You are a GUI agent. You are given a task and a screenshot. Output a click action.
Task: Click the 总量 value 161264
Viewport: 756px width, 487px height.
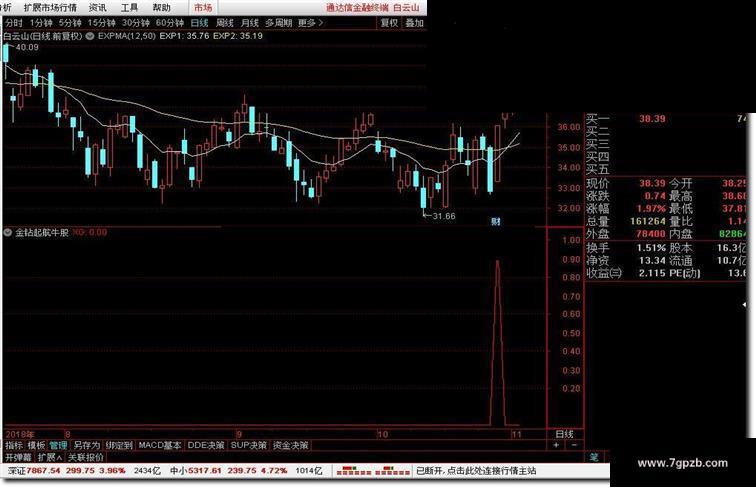click(648, 221)
